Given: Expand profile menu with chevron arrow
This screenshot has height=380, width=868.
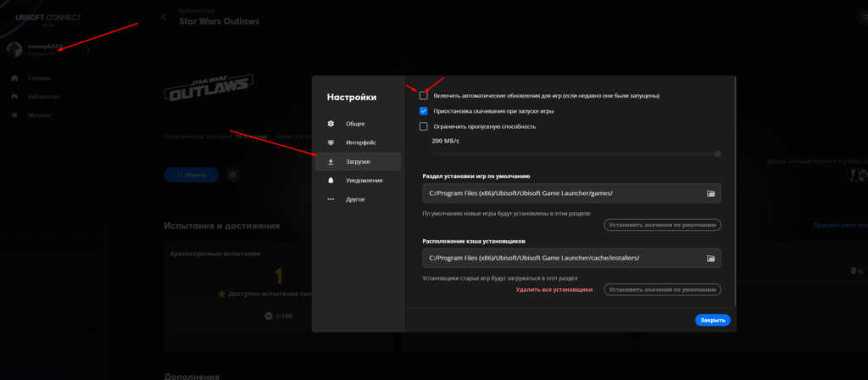Looking at the screenshot, I should 88,50.
